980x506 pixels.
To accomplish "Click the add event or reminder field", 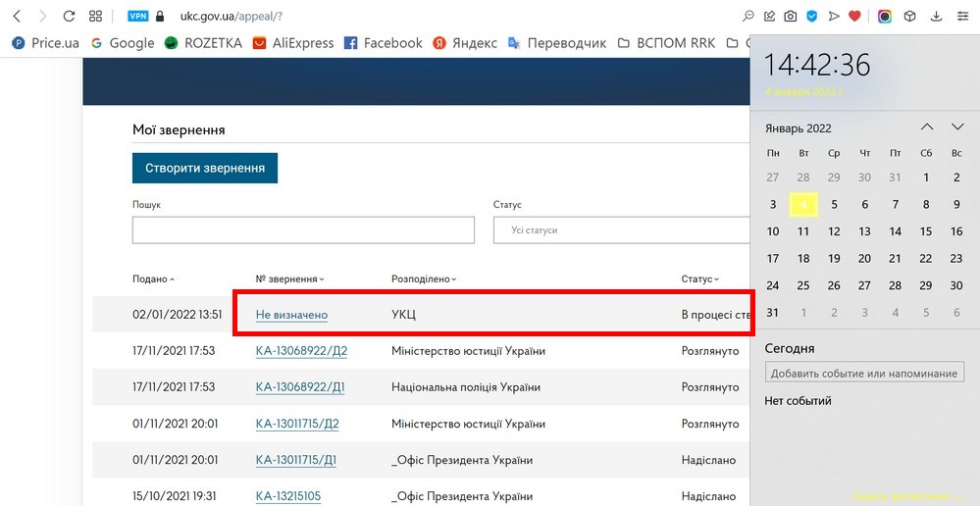I will (864, 373).
